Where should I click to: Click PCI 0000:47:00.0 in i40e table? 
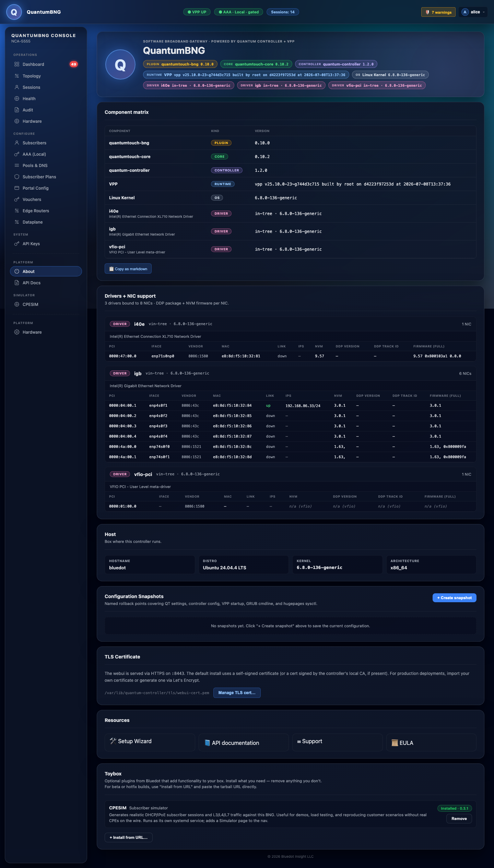(122, 356)
